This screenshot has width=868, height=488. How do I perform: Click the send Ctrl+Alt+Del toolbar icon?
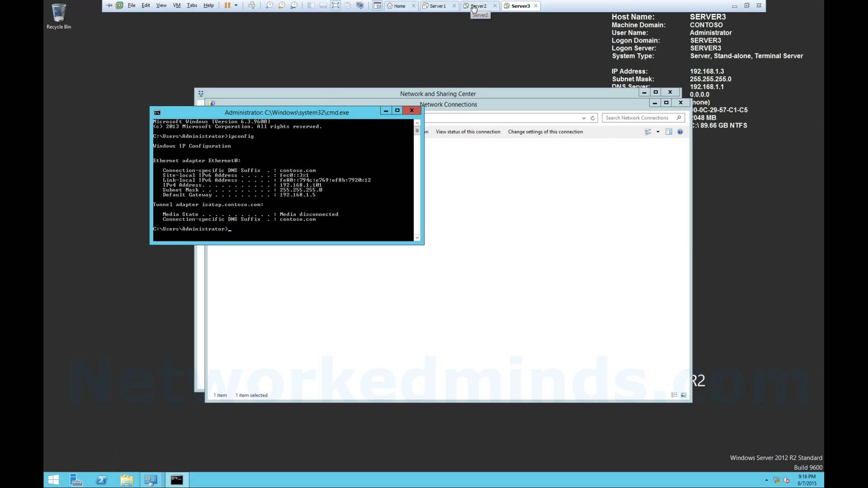(x=252, y=5)
